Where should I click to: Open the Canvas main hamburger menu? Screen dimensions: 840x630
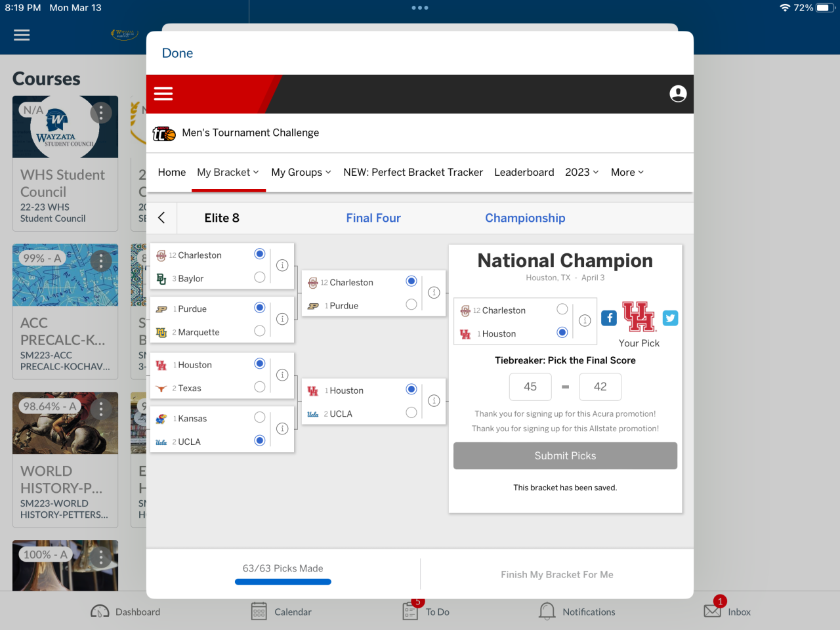coord(22,35)
